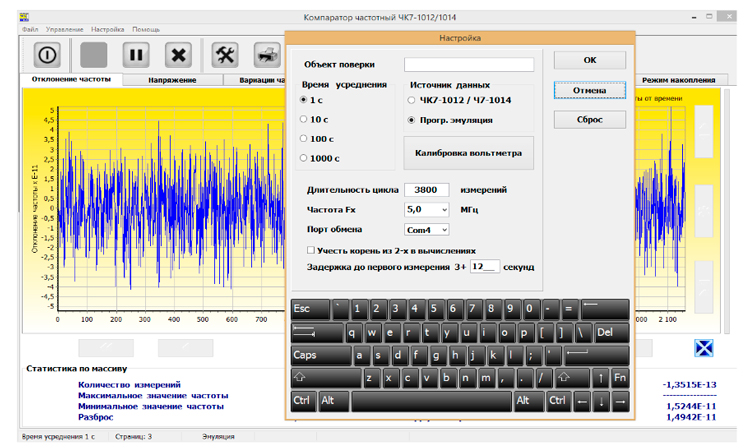Click the OK button in Настройка dialog
750x448 pixels.
coord(590,61)
